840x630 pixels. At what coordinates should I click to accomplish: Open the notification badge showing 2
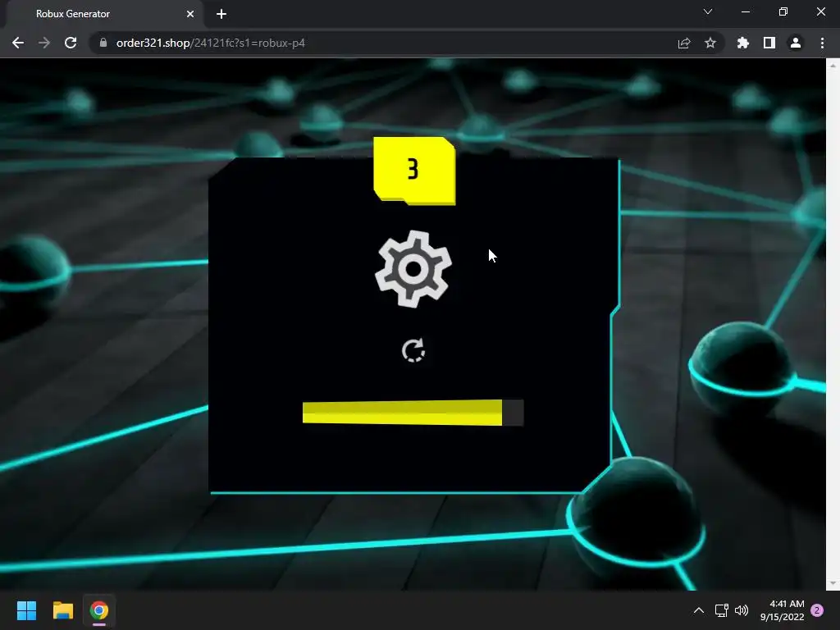point(817,610)
